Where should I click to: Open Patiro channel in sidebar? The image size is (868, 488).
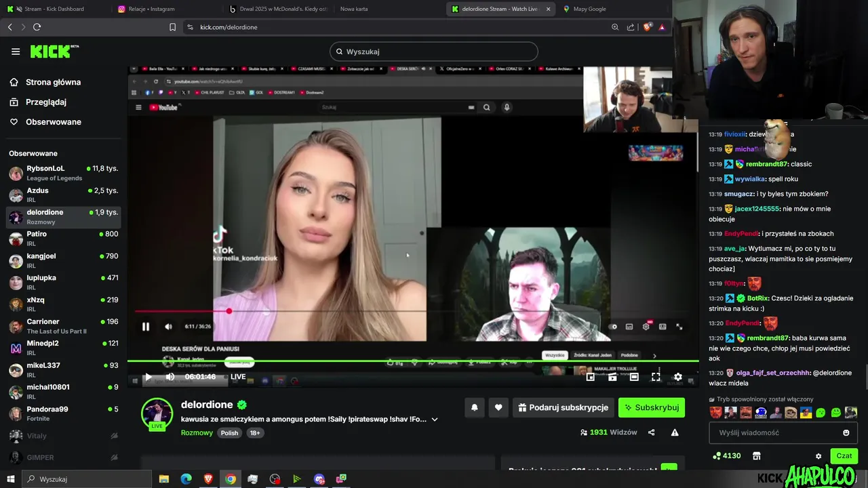point(64,239)
